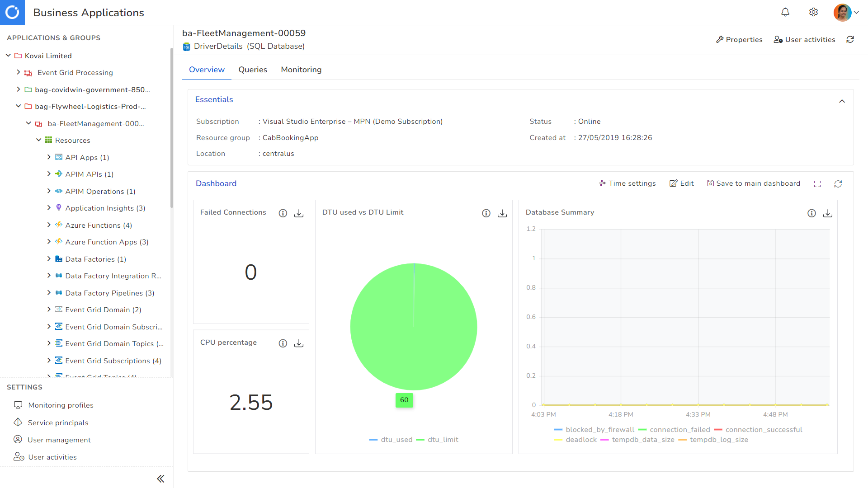Download CPU percentage widget data
868x488 pixels.
click(299, 343)
